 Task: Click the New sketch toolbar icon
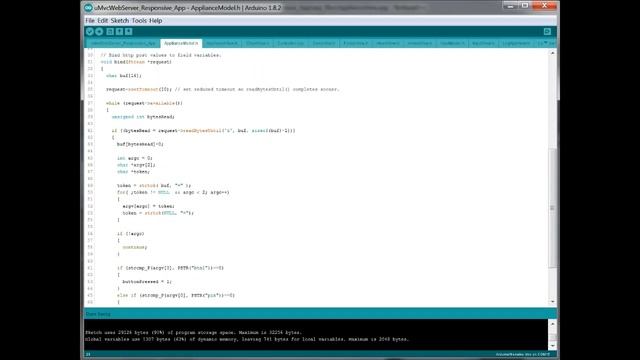point(110,31)
